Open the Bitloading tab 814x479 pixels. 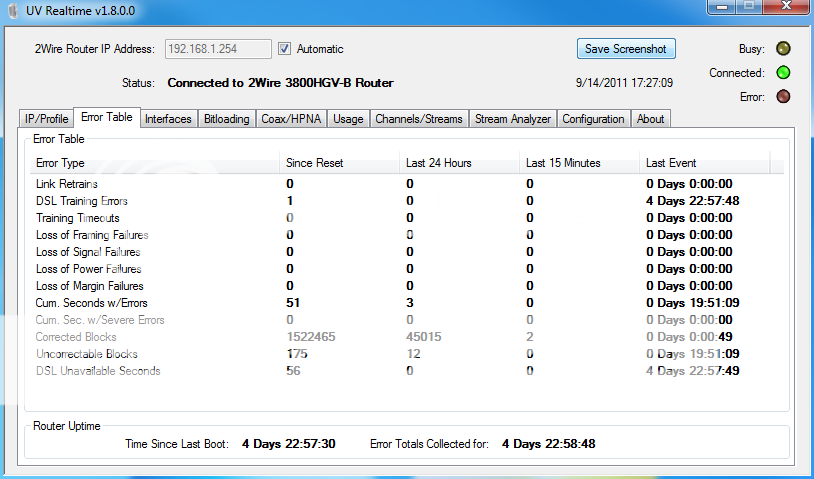(226, 119)
